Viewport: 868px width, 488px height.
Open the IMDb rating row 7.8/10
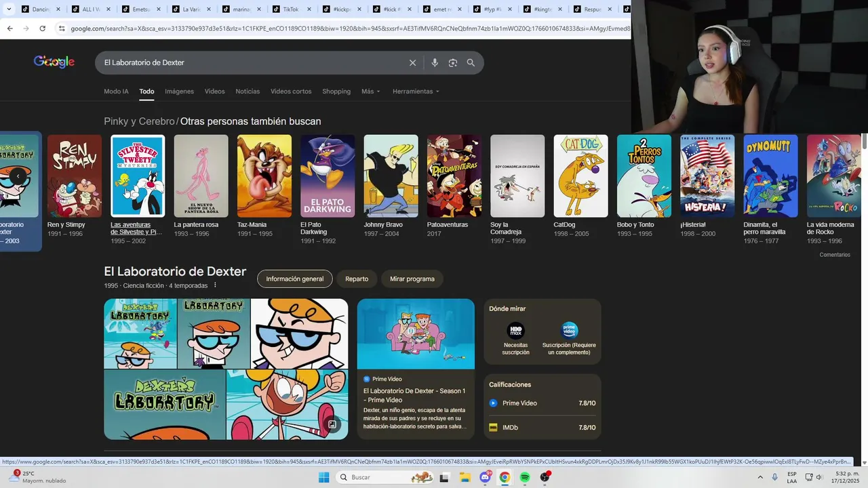coord(542,428)
